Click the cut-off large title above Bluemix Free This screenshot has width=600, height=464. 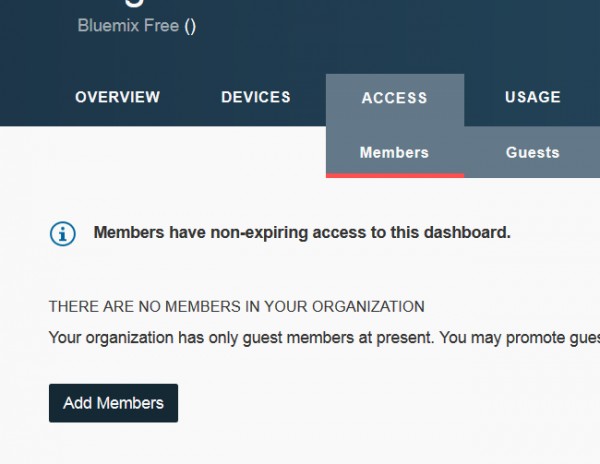click(135, 3)
